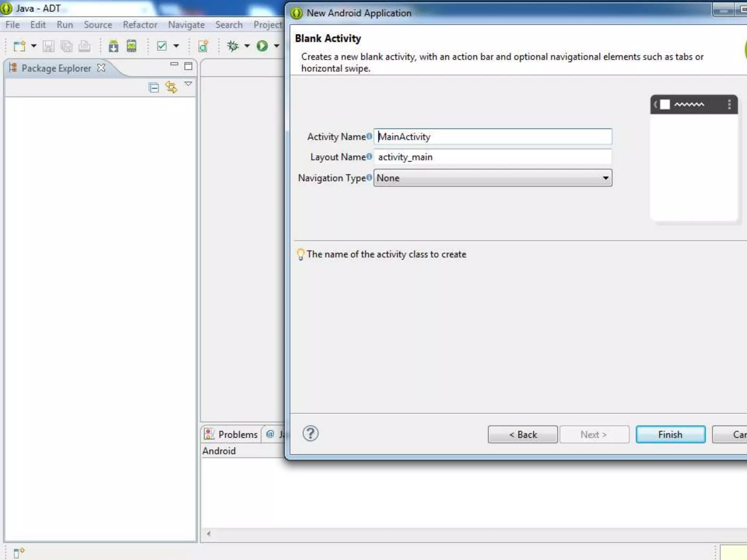
Task: Open the Android SDK Manager icon
Action: [113, 46]
